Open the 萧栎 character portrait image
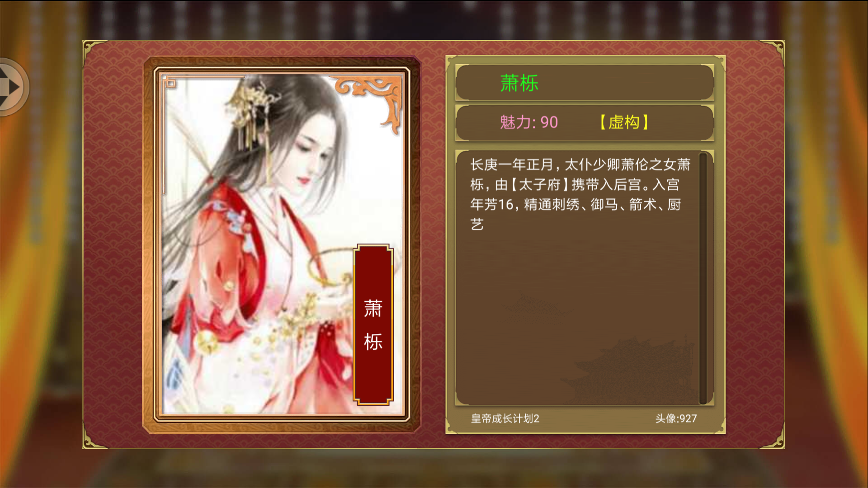Image resolution: width=868 pixels, height=488 pixels. pos(282,244)
